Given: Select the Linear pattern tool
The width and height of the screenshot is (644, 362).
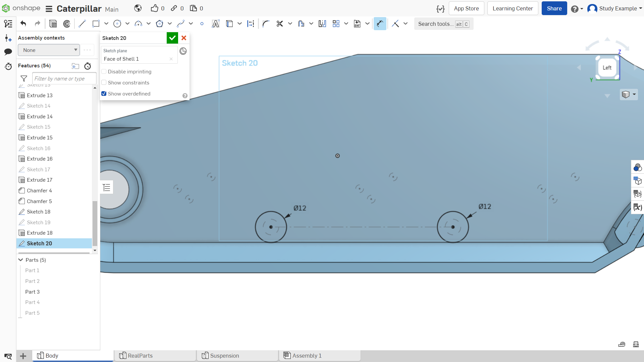Looking at the screenshot, I should click(336, 24).
